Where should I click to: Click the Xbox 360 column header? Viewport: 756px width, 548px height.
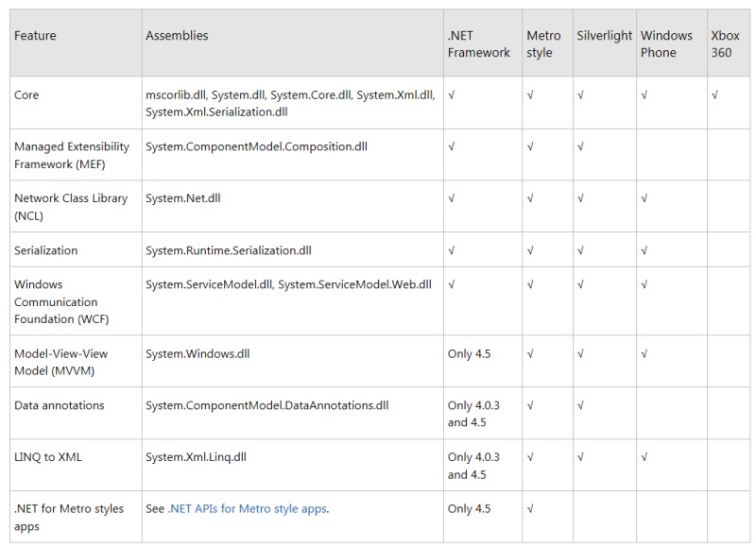[x=722, y=44]
